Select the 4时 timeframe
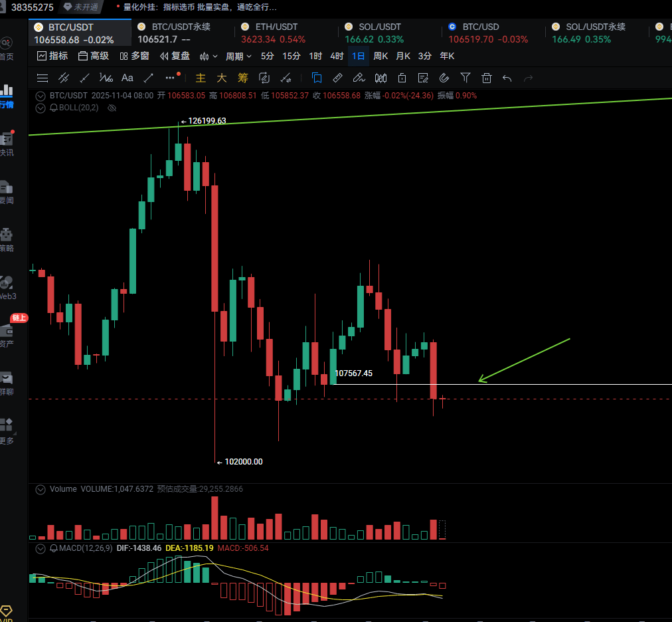Viewport: 672px width, 622px height. [337, 56]
